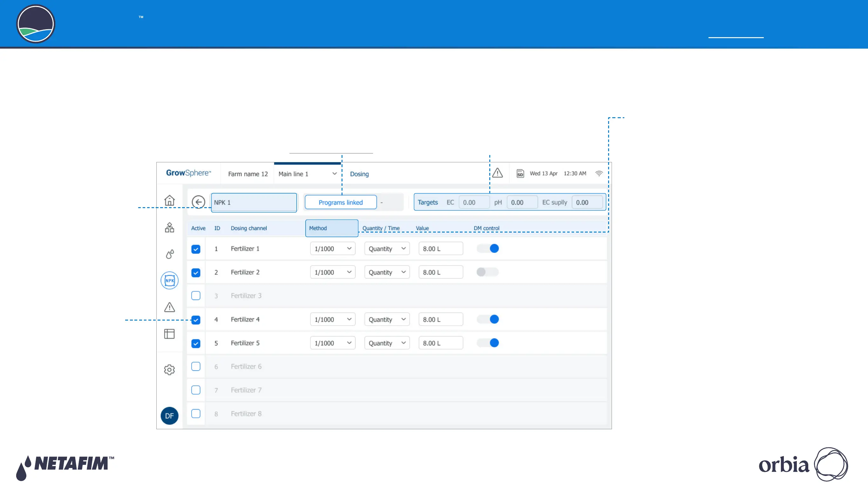Go back with the left arrow button
Image resolution: width=868 pixels, height=488 pixels.
tap(199, 202)
